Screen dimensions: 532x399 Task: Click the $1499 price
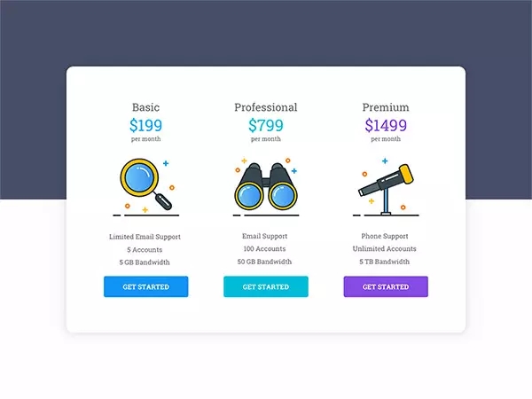tap(386, 125)
